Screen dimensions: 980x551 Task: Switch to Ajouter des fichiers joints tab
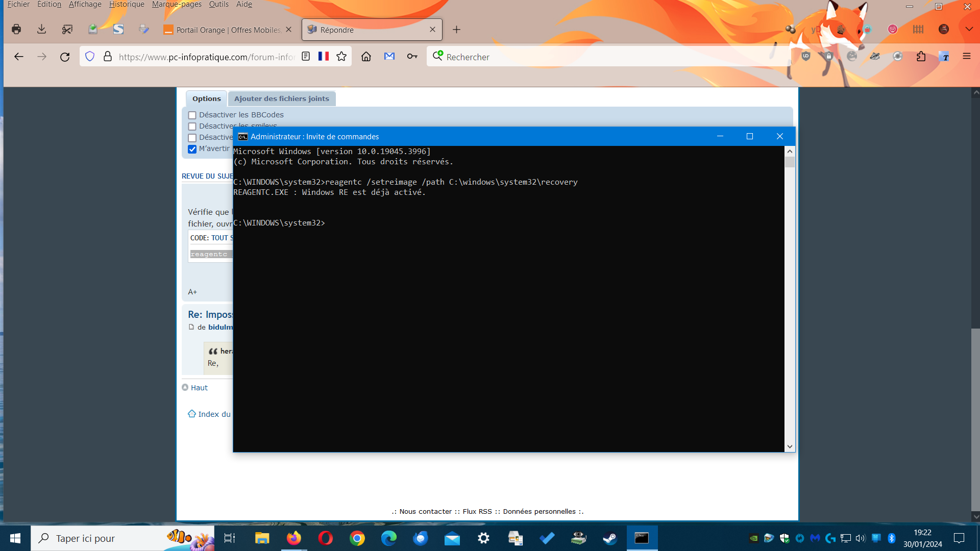click(282, 99)
